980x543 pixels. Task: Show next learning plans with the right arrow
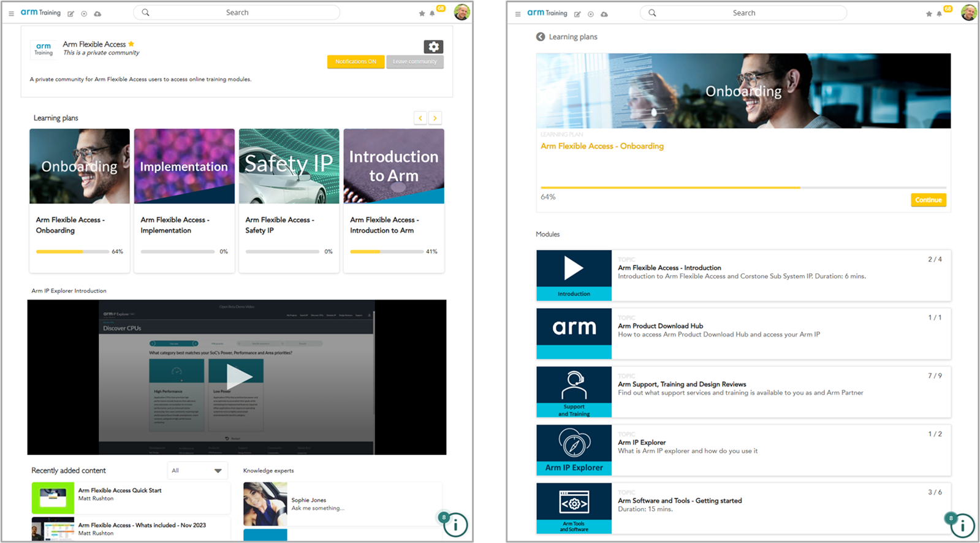(x=435, y=118)
